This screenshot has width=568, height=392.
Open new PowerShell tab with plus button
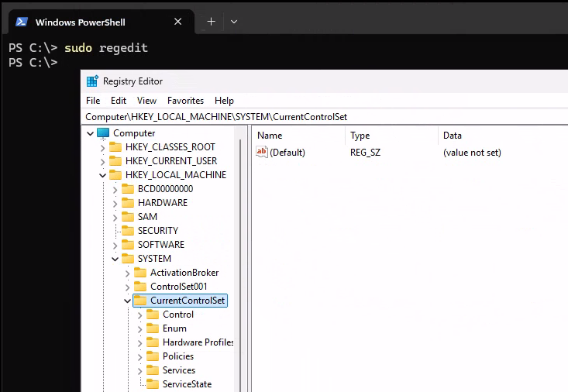(x=211, y=22)
